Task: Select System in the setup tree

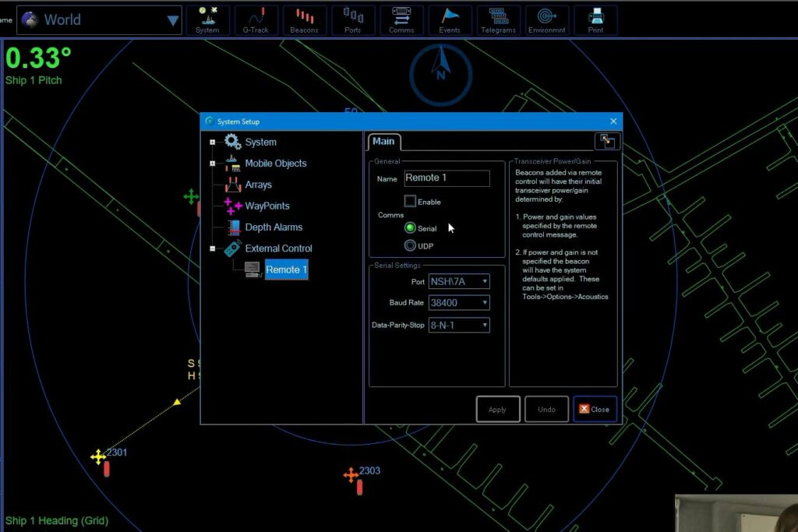Action: (260, 143)
